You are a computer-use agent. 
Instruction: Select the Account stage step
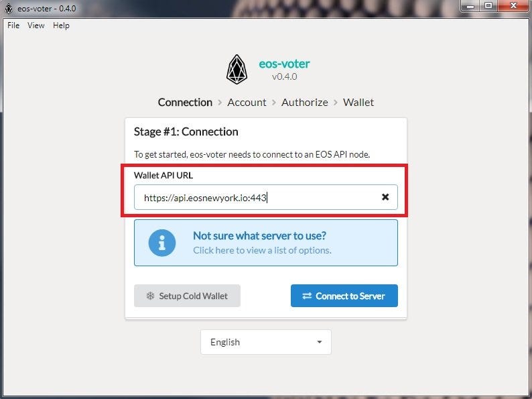tap(247, 102)
